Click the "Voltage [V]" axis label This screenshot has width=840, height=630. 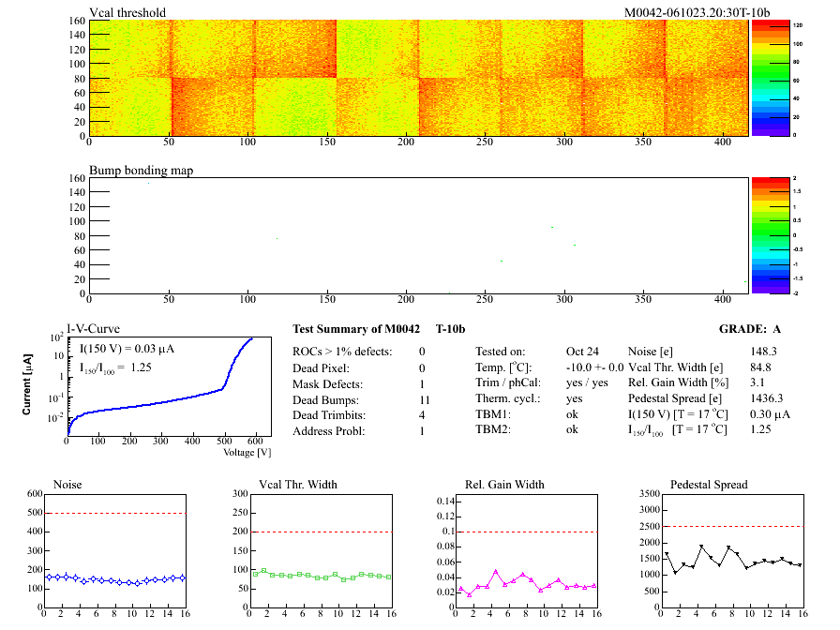pos(247,453)
